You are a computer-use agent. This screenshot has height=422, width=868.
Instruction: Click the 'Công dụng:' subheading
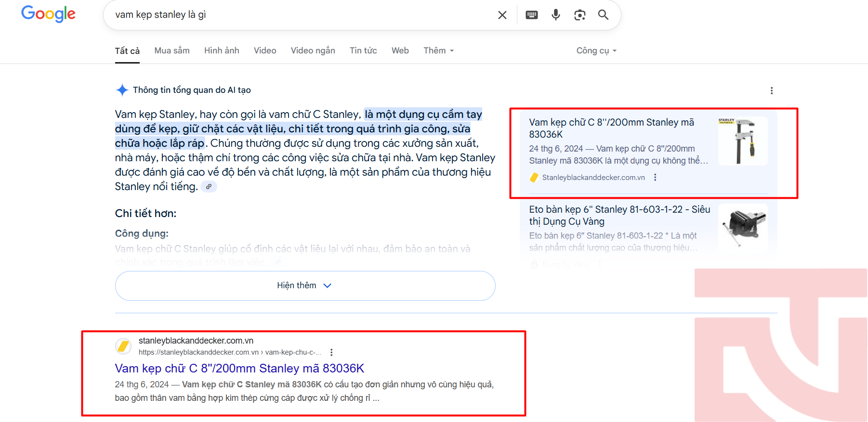click(x=142, y=234)
